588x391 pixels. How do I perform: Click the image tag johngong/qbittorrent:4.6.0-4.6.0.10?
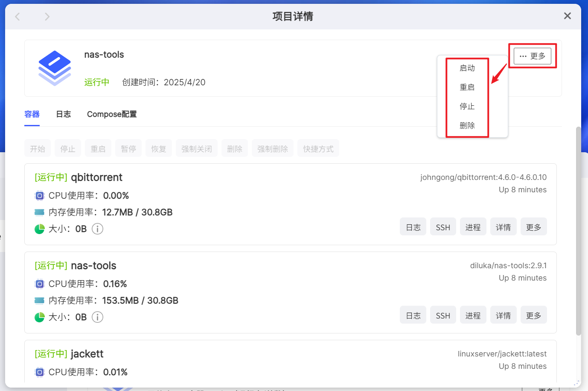(x=483, y=177)
